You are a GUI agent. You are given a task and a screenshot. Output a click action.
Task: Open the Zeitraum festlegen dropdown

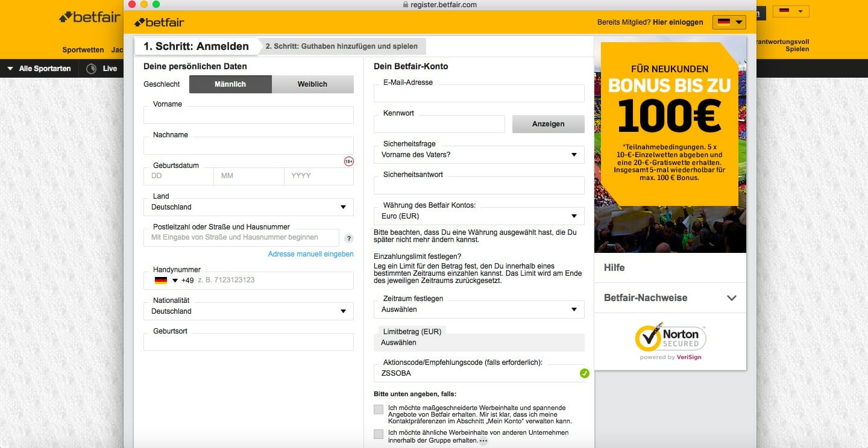[479, 310]
